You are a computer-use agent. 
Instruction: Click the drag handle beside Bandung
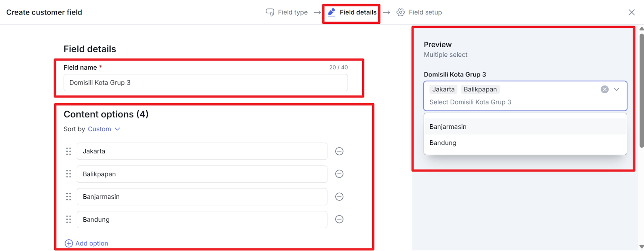[x=68, y=219]
